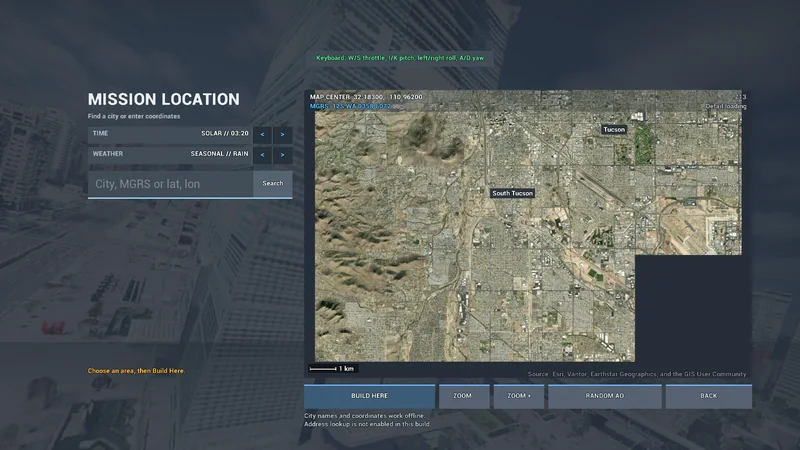
Task: Select the Tucson label on the map
Action: point(614,130)
